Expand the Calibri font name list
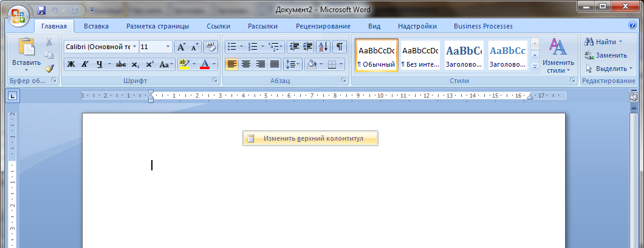This screenshot has width=644, height=248. (135, 47)
